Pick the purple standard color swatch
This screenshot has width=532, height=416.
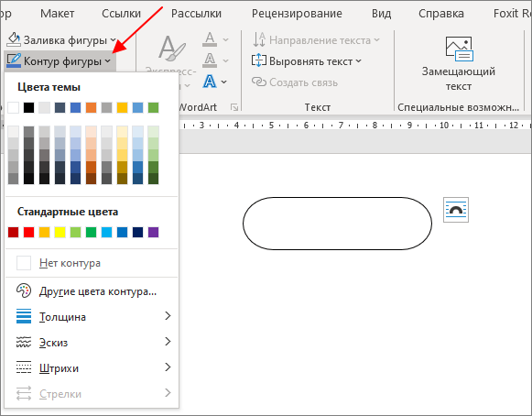click(153, 232)
